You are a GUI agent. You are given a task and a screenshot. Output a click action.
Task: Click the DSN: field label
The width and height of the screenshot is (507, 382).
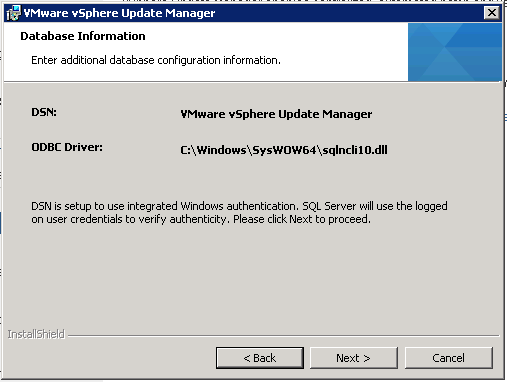click(x=44, y=112)
